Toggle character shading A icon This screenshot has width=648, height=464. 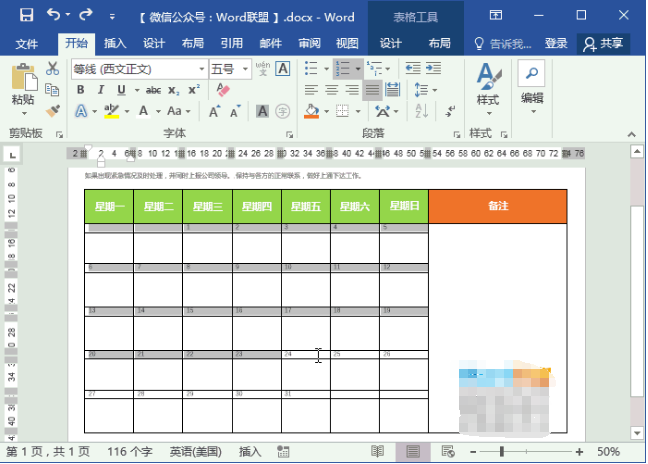point(262,111)
